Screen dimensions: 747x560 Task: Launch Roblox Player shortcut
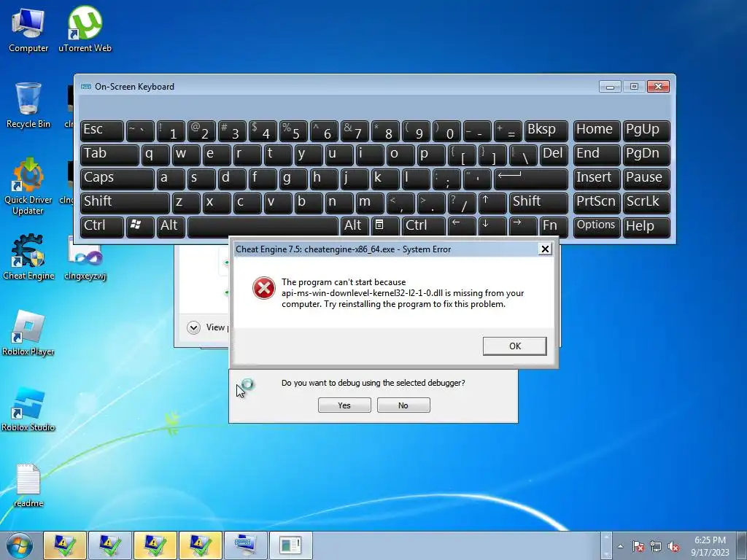click(x=28, y=333)
